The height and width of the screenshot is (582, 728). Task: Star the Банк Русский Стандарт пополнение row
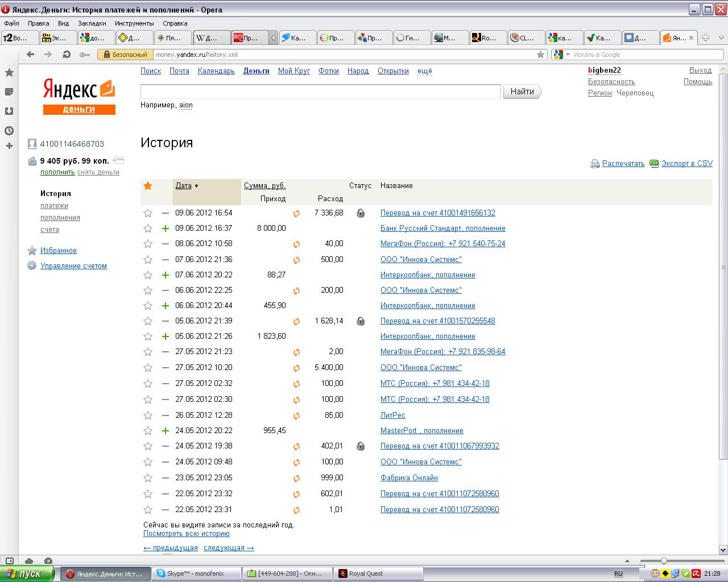(x=148, y=228)
